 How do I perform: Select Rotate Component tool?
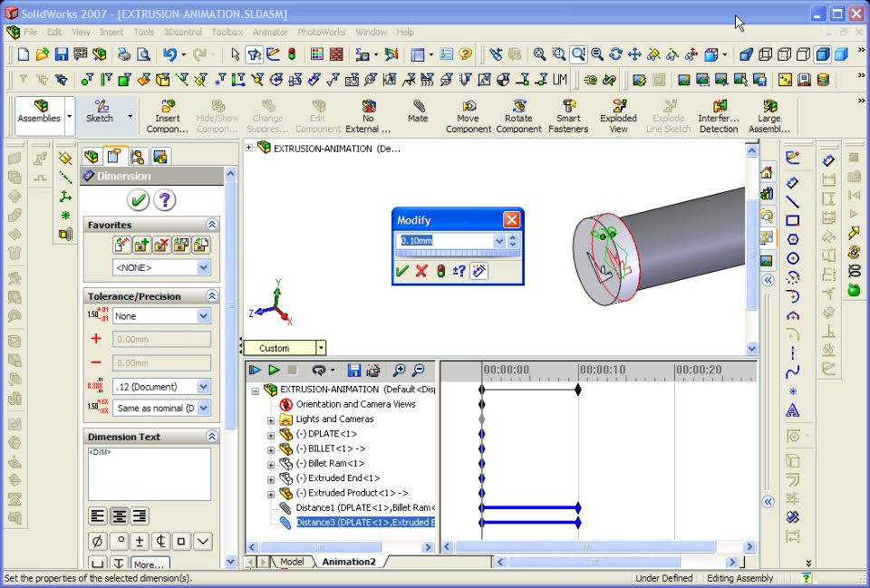pyautogui.click(x=518, y=117)
